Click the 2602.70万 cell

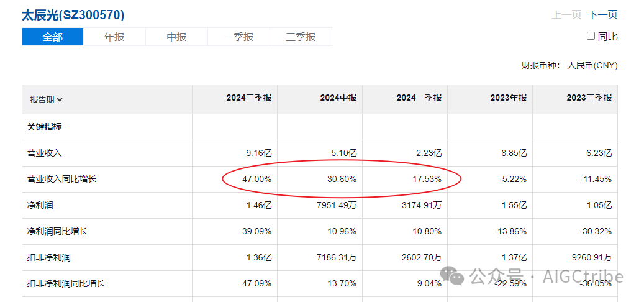pos(422,258)
